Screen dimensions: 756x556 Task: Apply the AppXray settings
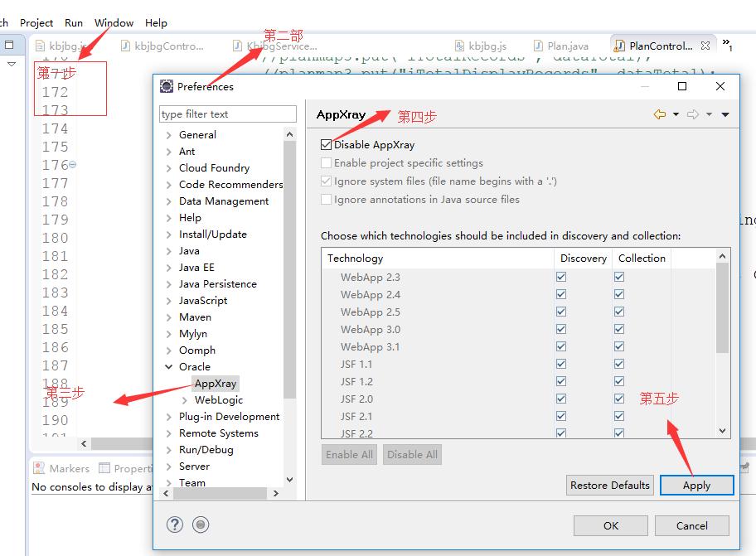(696, 485)
